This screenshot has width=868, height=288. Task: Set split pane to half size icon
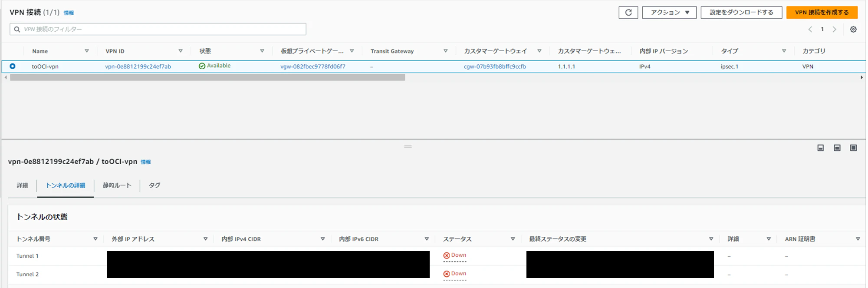[837, 148]
